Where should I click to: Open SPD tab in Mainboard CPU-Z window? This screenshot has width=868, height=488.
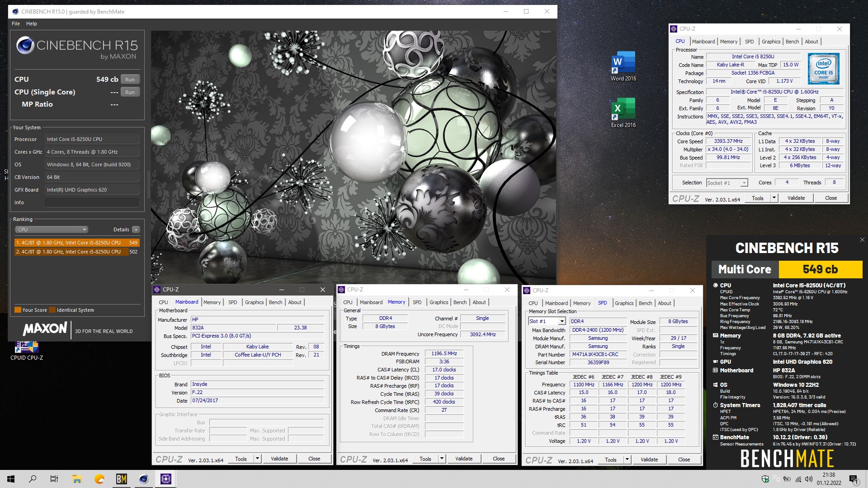(233, 302)
